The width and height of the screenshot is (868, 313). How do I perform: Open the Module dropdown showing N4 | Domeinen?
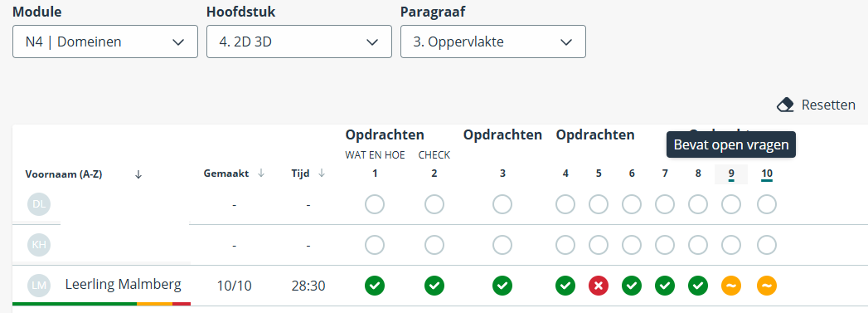click(x=105, y=42)
